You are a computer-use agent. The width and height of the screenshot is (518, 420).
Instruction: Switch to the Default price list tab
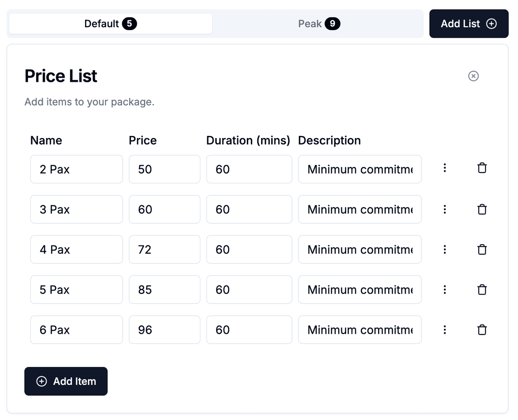111,24
